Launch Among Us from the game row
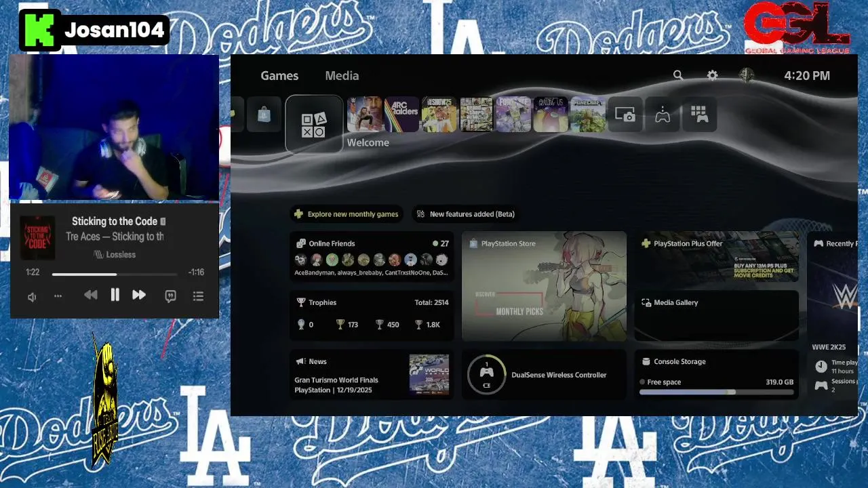Image resolution: width=868 pixels, height=488 pixels. 551,115
